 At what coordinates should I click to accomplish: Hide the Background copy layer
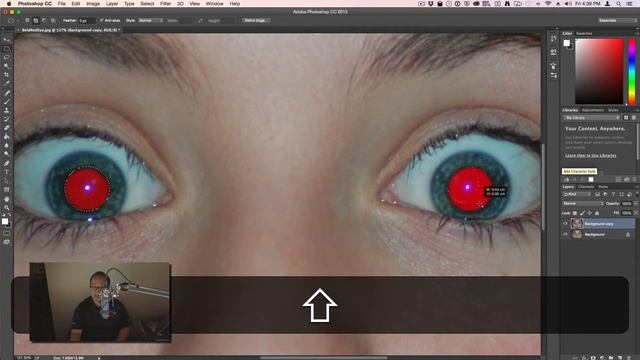point(565,224)
